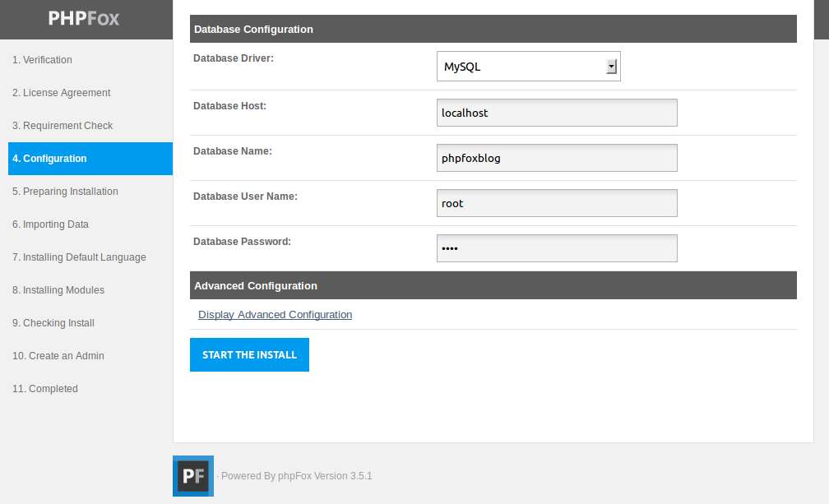
Task: Click the Advanced Configuration header
Action: pos(493,286)
